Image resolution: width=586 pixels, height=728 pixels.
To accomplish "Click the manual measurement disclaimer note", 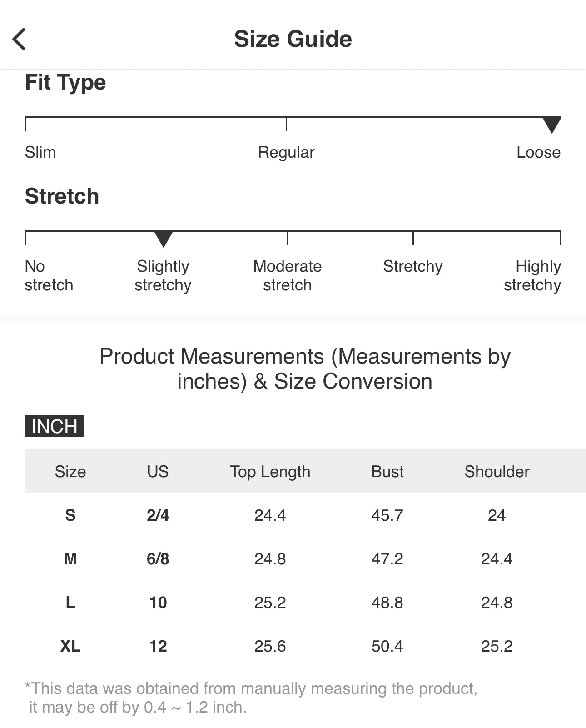I will [x=251, y=698].
